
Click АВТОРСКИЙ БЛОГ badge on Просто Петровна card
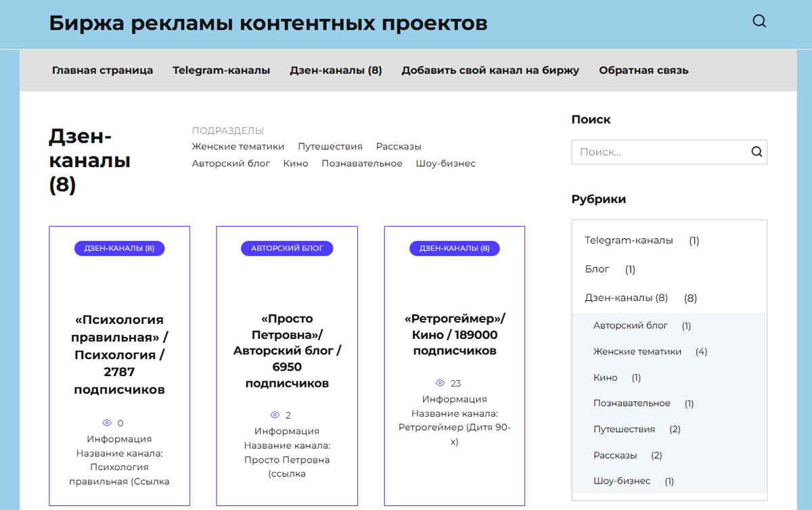(287, 248)
